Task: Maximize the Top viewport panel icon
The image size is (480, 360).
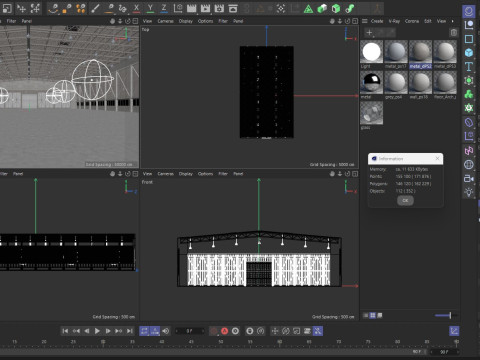Action: (x=355, y=21)
